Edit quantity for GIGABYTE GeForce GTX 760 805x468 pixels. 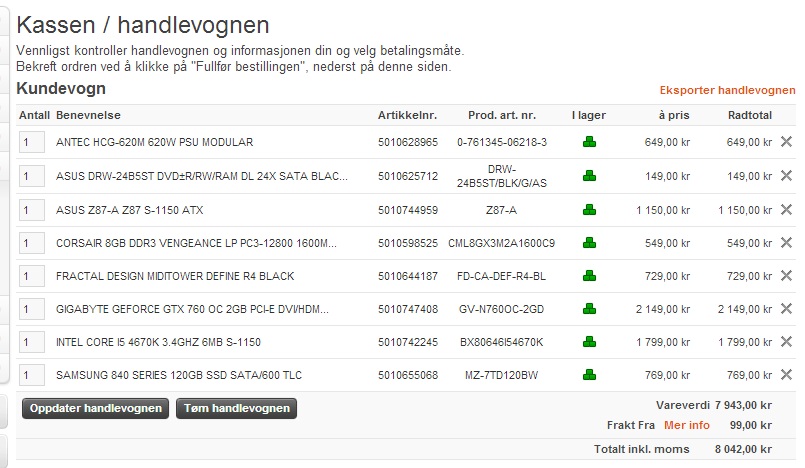(32, 309)
